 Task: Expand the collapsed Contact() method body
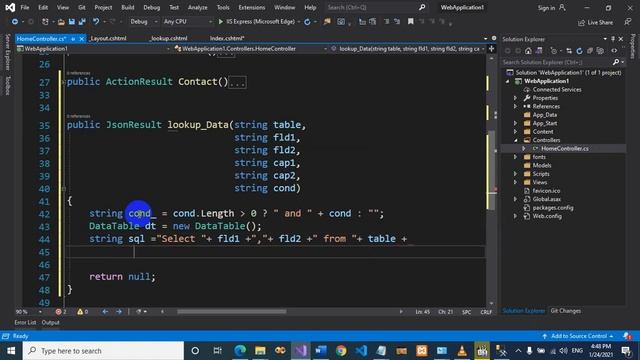pyautogui.click(x=237, y=82)
